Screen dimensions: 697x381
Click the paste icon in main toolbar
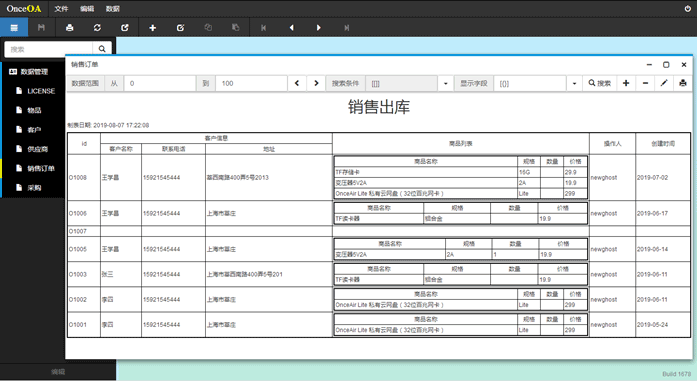pos(236,28)
